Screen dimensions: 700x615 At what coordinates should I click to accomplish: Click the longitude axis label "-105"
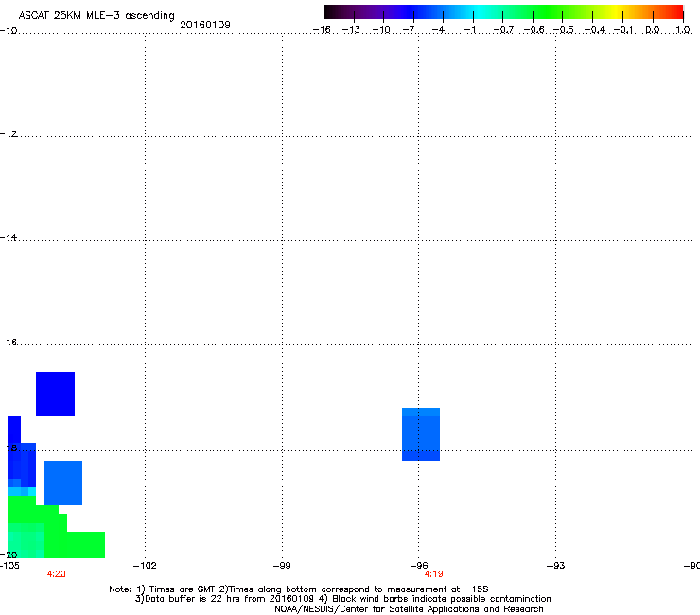coord(9,566)
